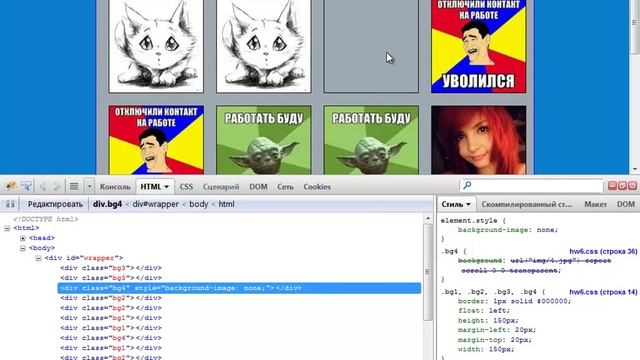Select html in the breadcrumb path
The image size is (640, 360).
(226, 204)
